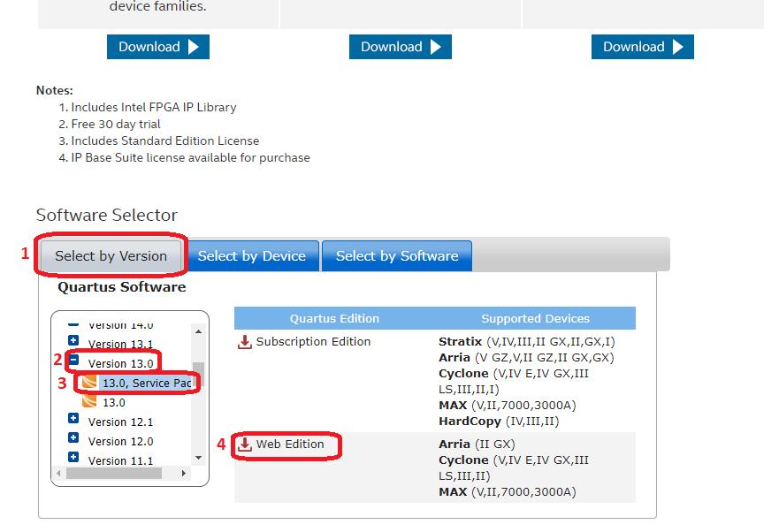Image resolution: width=779 pixels, height=532 pixels.
Task: Click the Software Selector heading
Action: click(x=107, y=215)
